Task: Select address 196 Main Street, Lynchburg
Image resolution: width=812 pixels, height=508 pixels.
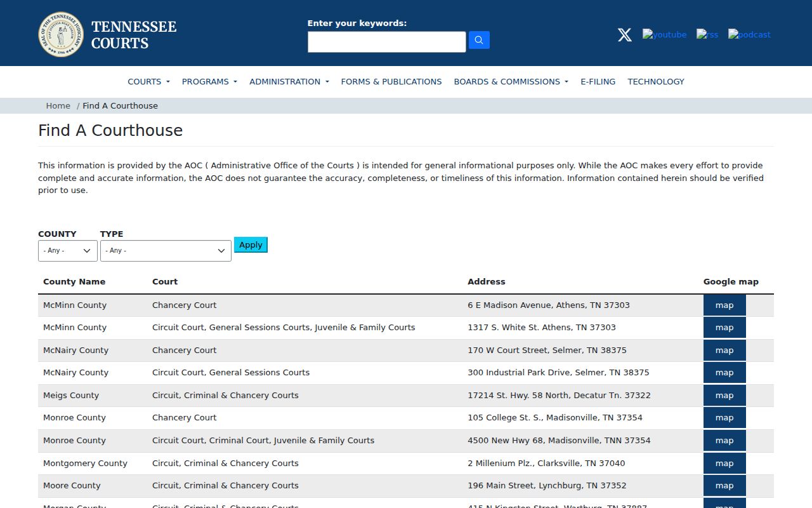Action: (x=547, y=485)
